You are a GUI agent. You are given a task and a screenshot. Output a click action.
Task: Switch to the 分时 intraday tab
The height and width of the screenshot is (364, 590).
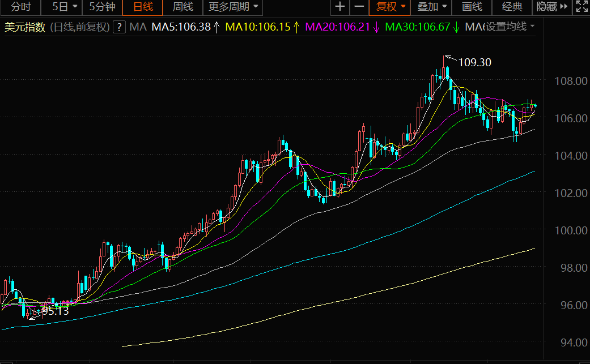21,7
